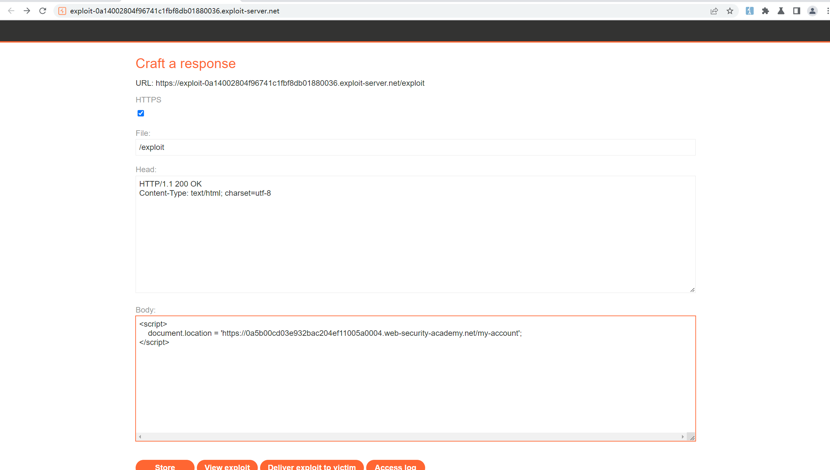Screen dimensions: 830x470
Task: Click the Body: label
Action: click(x=145, y=310)
